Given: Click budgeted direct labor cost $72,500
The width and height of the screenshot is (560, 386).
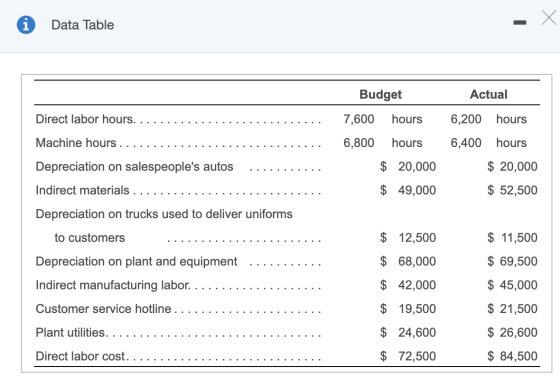Looking at the screenshot, I should 408,356.
